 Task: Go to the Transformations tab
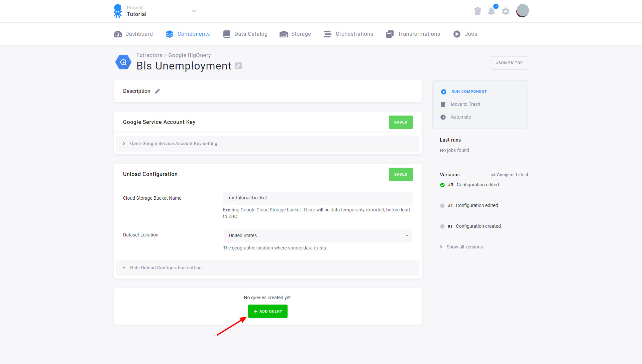click(x=413, y=34)
